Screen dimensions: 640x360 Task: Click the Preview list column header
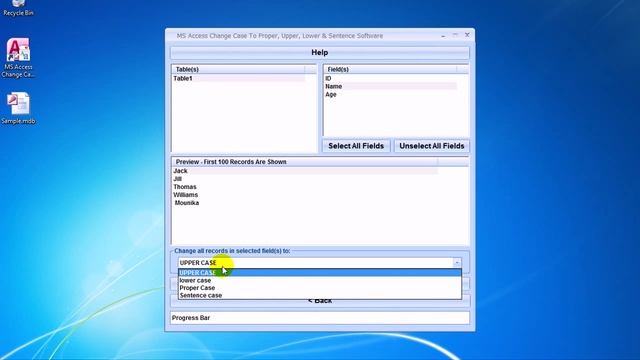305,162
